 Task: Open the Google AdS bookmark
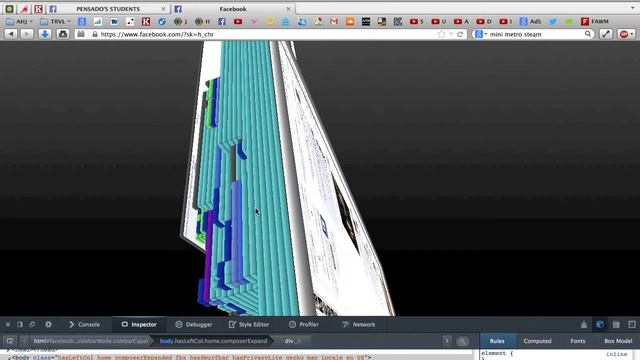[530, 21]
